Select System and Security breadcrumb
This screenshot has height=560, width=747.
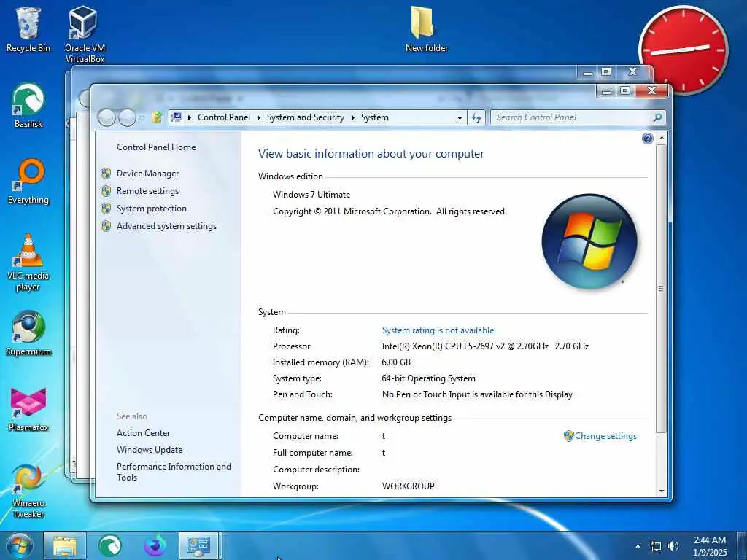[306, 117]
